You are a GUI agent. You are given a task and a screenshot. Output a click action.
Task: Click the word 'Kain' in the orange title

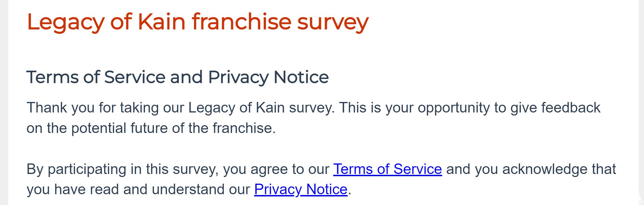coord(161,22)
